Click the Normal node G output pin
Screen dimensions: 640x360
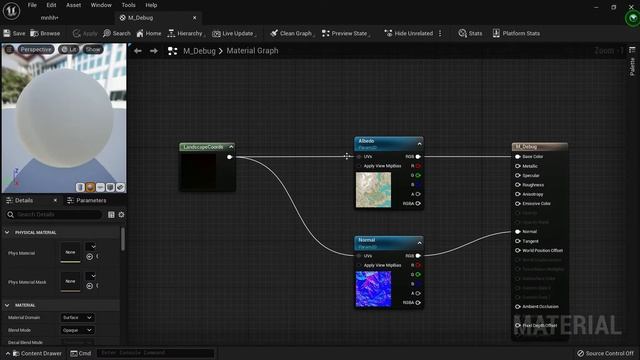tap(418, 275)
